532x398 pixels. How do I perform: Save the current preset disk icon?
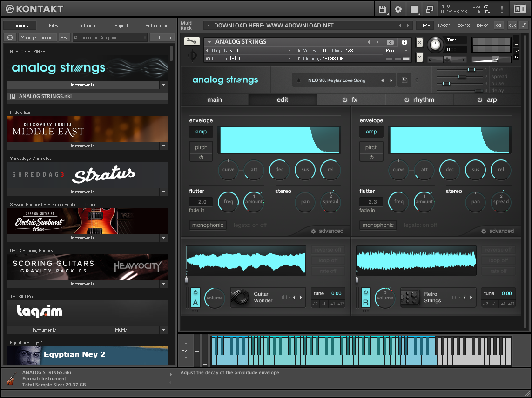tap(404, 80)
